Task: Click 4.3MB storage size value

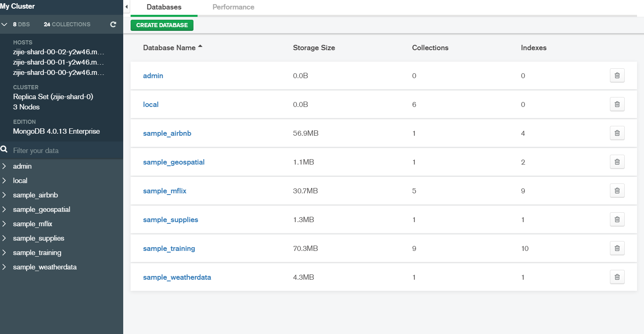Action: point(304,277)
